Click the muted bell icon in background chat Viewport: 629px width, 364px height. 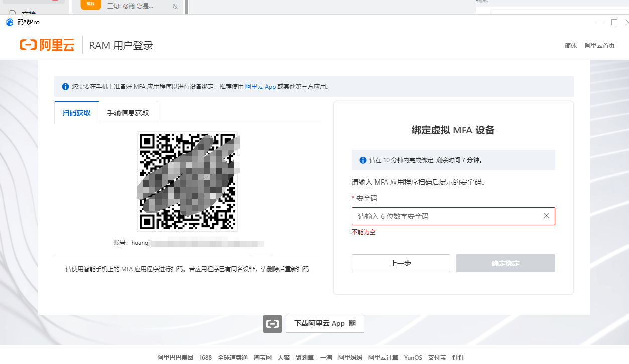point(175,6)
